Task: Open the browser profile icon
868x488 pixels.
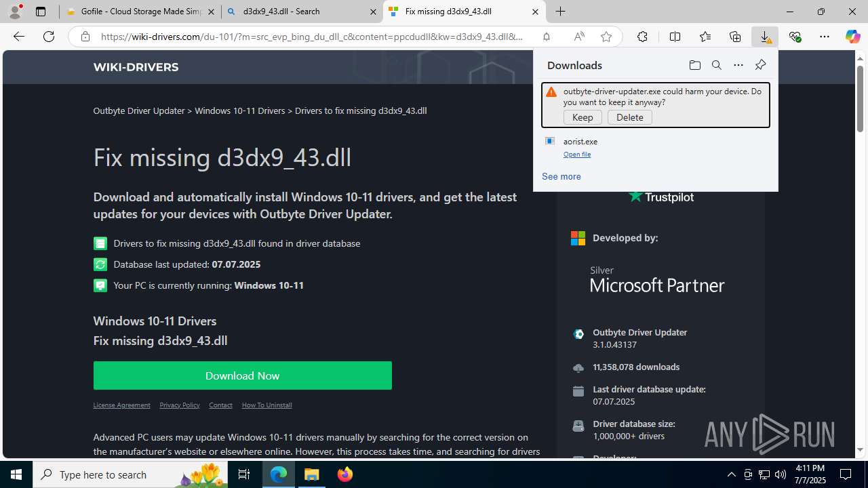Action: (15, 12)
